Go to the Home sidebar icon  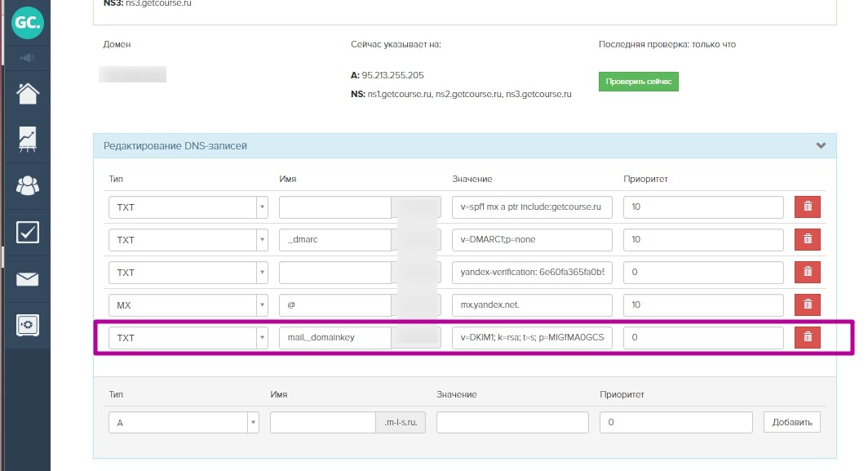click(27, 93)
